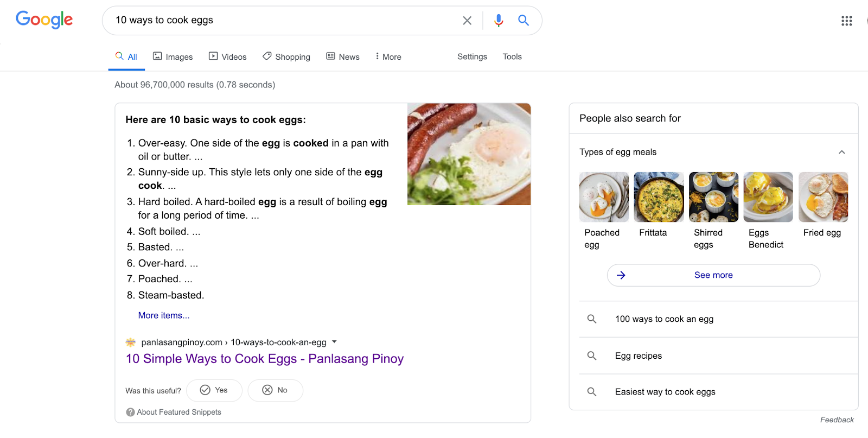Click 'Was this useful?' text
868x438 pixels.
pyautogui.click(x=153, y=391)
